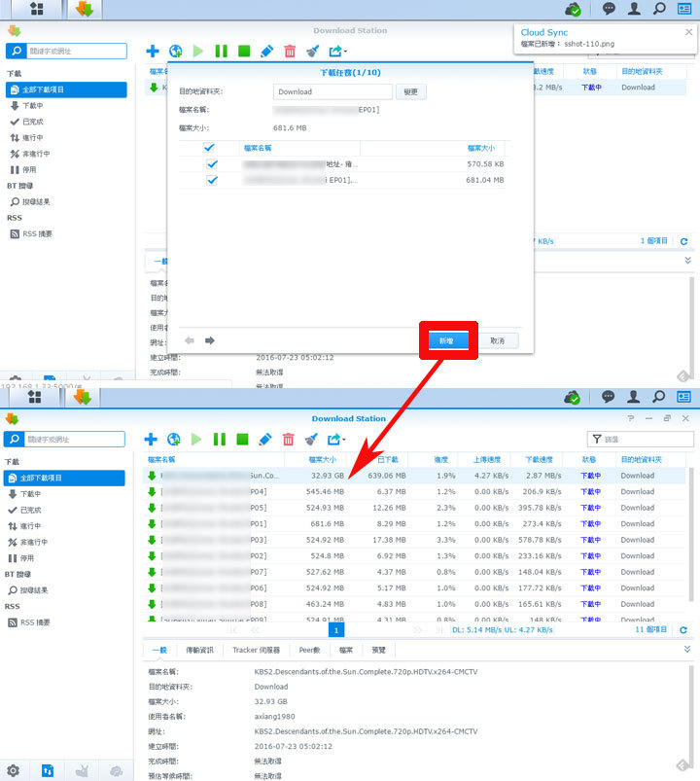
Task: Go to the next task with the dialog's forward arrow
Action: (x=210, y=340)
